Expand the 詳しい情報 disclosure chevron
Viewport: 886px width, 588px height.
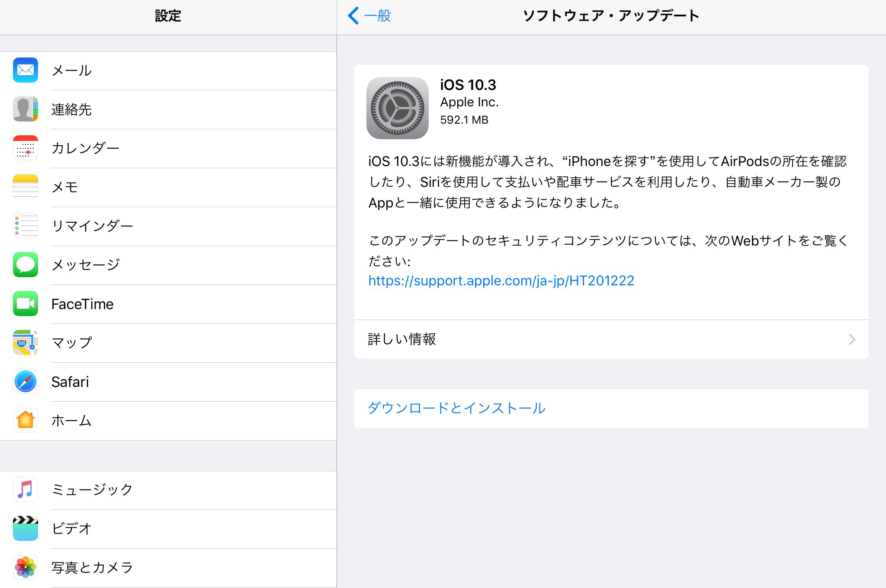coord(852,339)
